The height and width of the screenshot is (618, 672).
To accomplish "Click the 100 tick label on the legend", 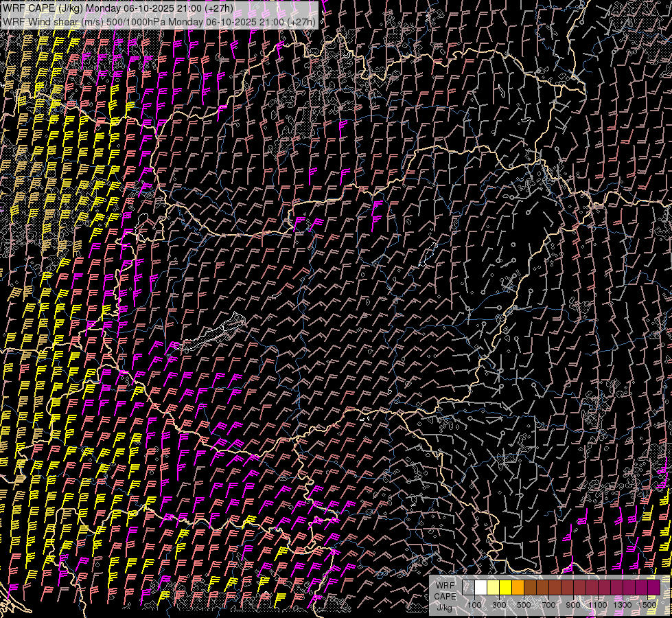I will 474,604.
